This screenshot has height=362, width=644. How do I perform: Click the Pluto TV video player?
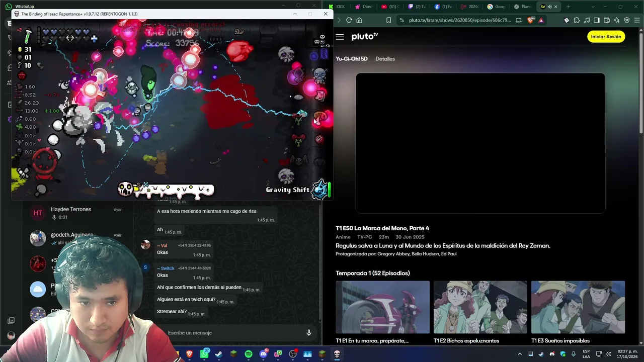[480, 143]
